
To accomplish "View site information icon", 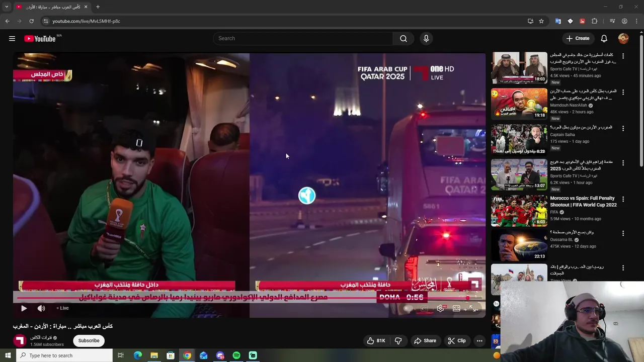I will click(x=46, y=21).
